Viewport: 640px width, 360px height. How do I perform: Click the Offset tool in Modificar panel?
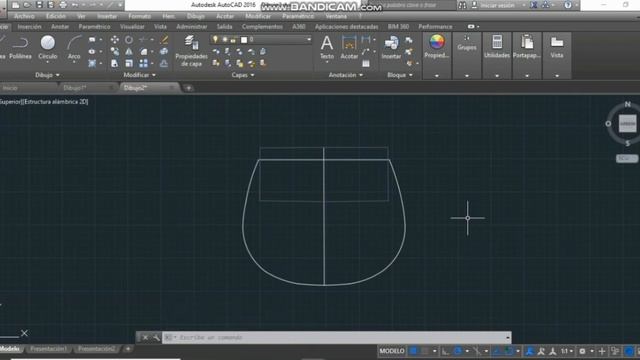point(164,63)
